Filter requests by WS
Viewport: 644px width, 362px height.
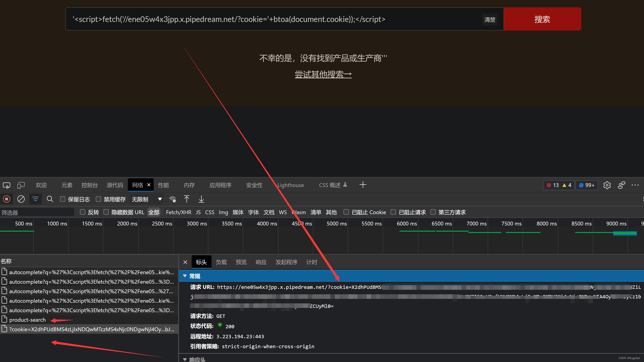(283, 212)
